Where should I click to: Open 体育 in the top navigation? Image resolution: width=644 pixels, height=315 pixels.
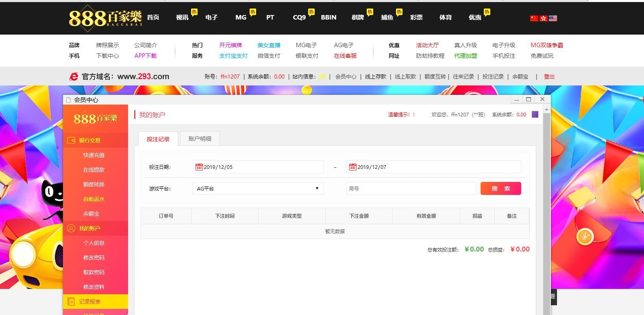point(446,17)
